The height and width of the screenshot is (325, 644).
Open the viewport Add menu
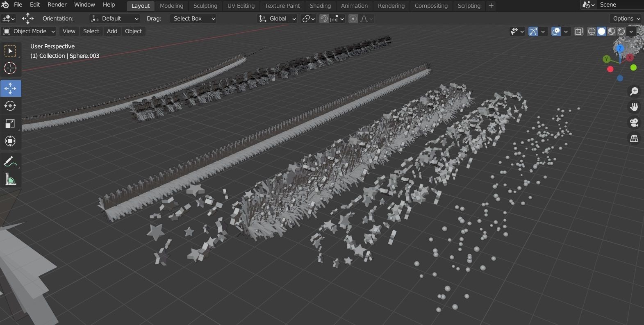pyautogui.click(x=112, y=31)
